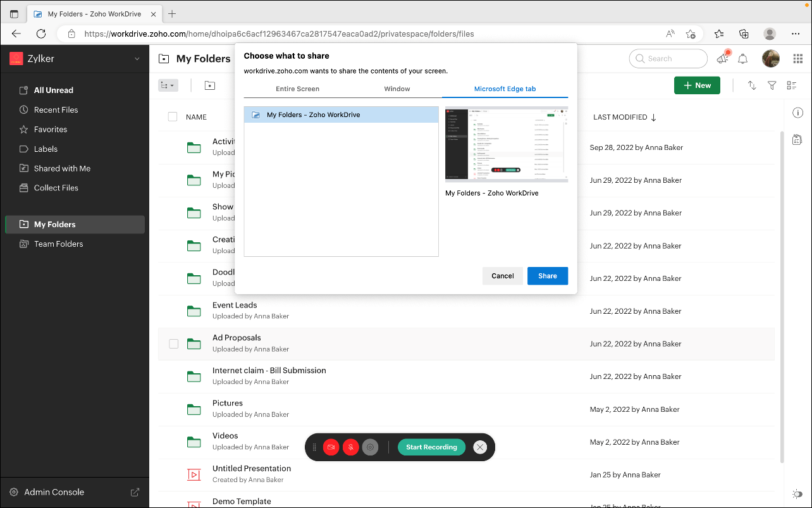Reload the page in browser

(x=41, y=34)
